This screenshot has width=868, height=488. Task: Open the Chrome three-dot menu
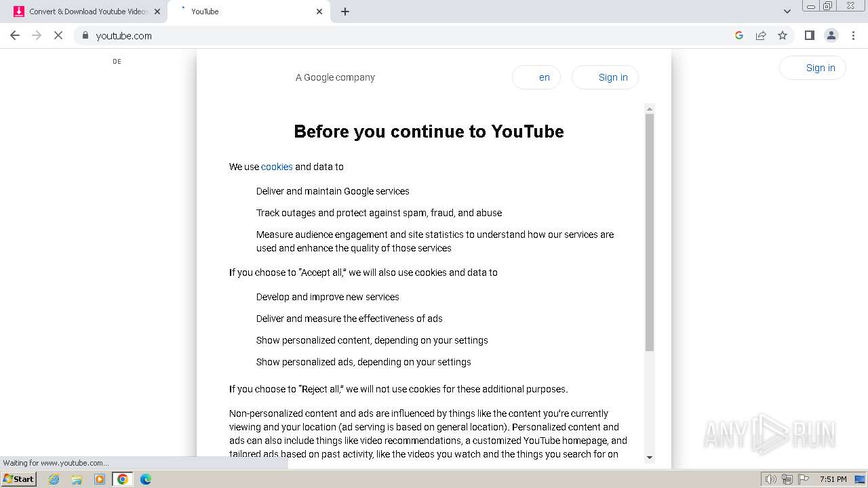tap(853, 35)
